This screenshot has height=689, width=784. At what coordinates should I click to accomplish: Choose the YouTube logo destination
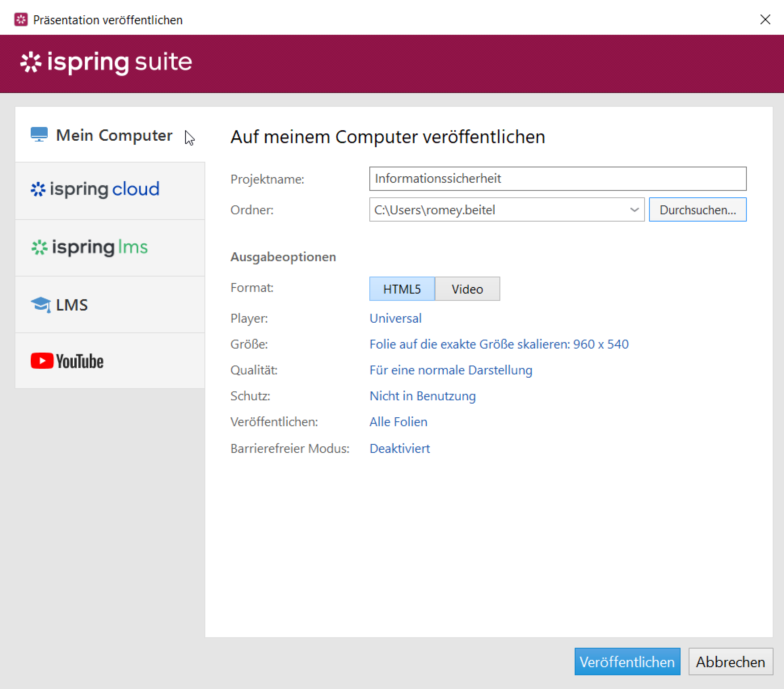[x=67, y=361]
